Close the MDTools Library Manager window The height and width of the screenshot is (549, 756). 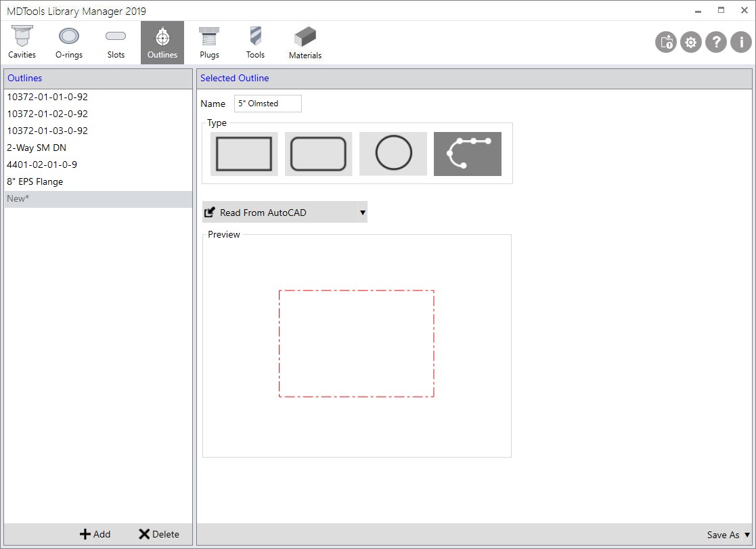(744, 11)
